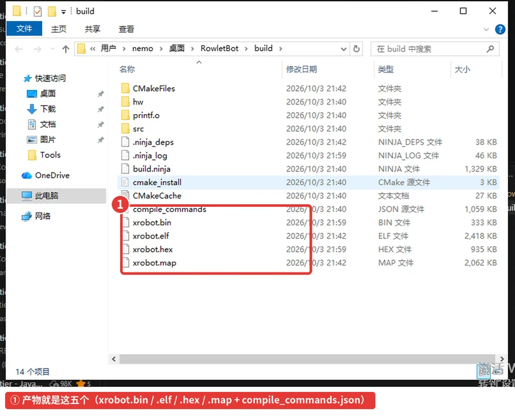Image resolution: width=515 pixels, height=420 pixels.
Task: Select the .ninja_deps file icon
Action: tap(125, 142)
